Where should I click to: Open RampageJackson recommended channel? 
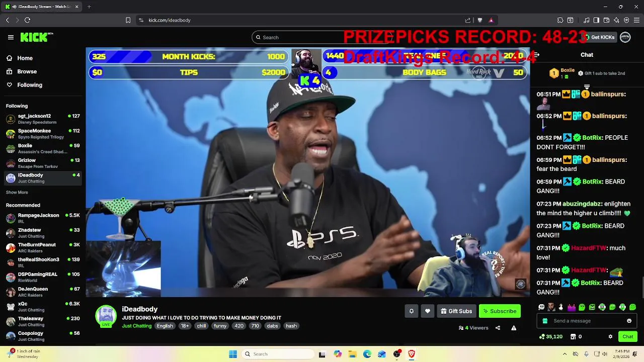42,218
